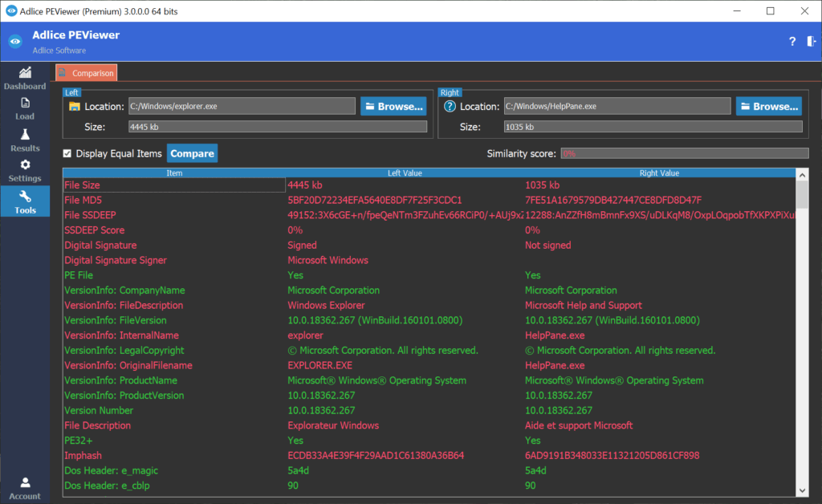Click the Similarity score progress bar

pos(684,153)
